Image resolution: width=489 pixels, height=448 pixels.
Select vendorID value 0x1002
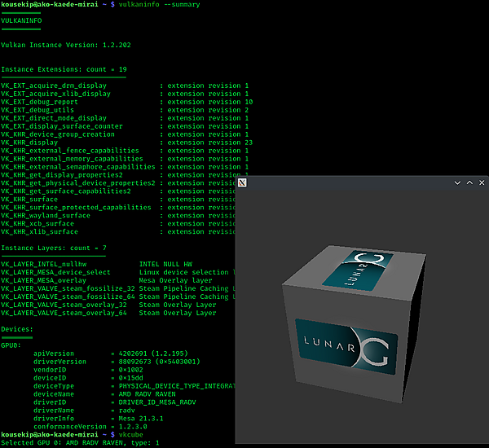coord(131,370)
